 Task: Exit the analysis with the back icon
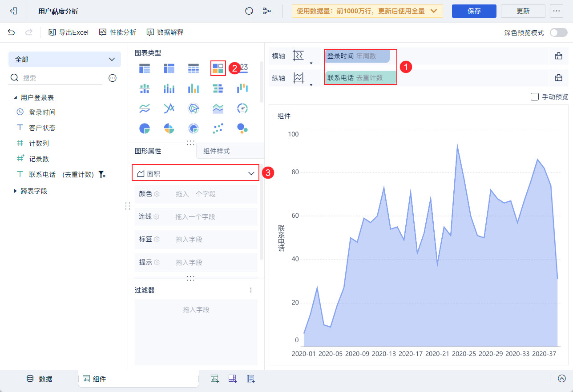coord(13,11)
